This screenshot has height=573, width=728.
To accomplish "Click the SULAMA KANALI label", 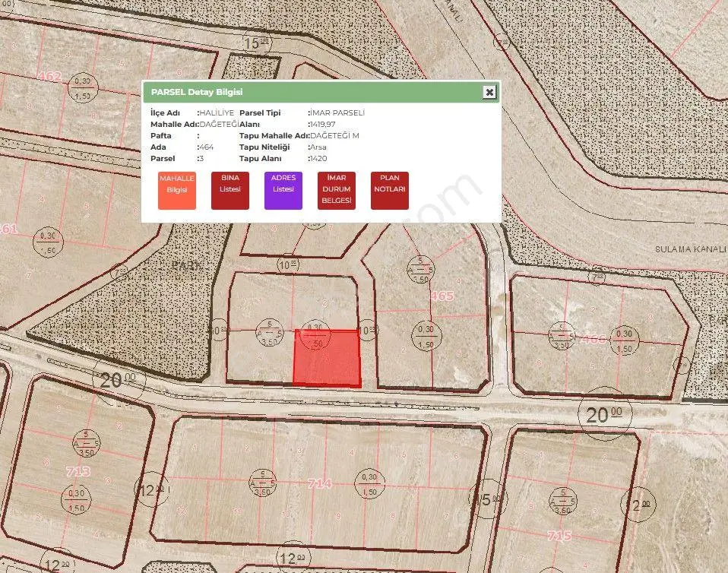I will point(690,249).
